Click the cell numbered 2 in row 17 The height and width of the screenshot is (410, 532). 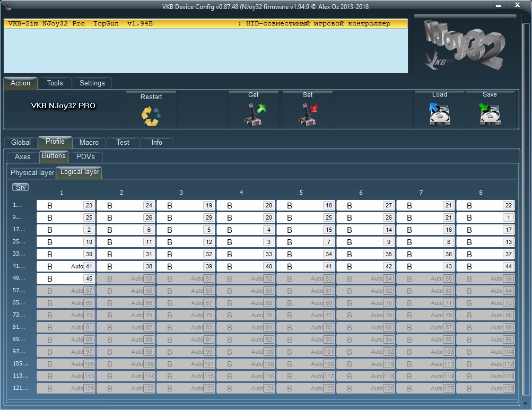pos(66,230)
